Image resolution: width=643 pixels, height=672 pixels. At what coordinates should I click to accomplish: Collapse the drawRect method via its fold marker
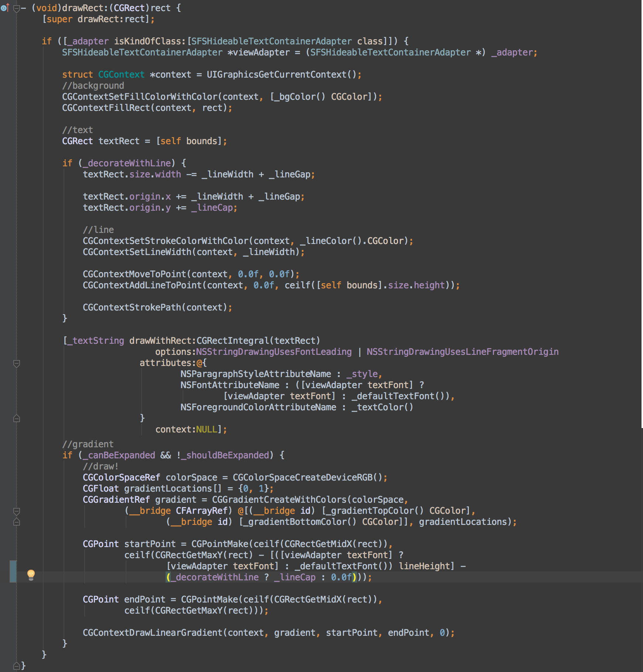(x=17, y=8)
